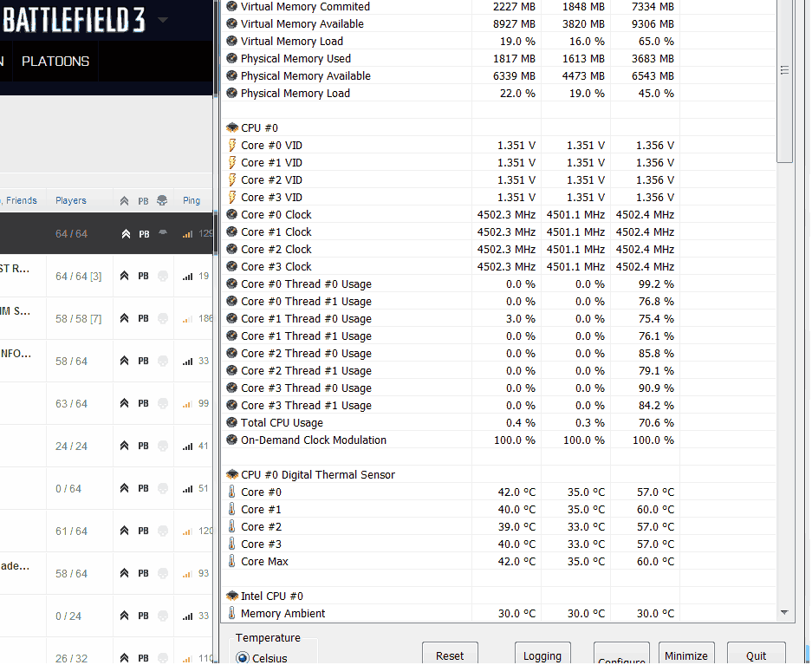
Task: Click the Friends column header
Action: pyautogui.click(x=22, y=200)
